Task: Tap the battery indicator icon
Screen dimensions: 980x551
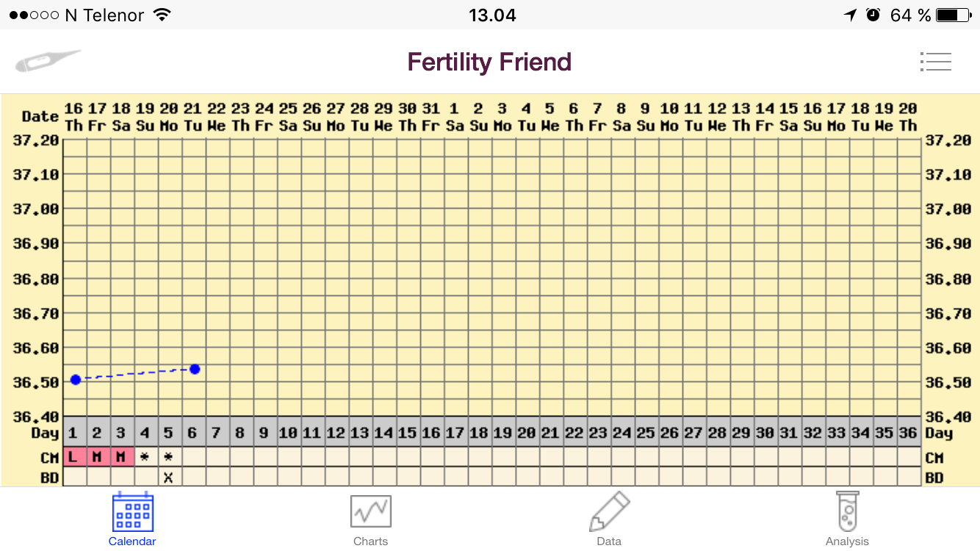Action: [x=953, y=15]
